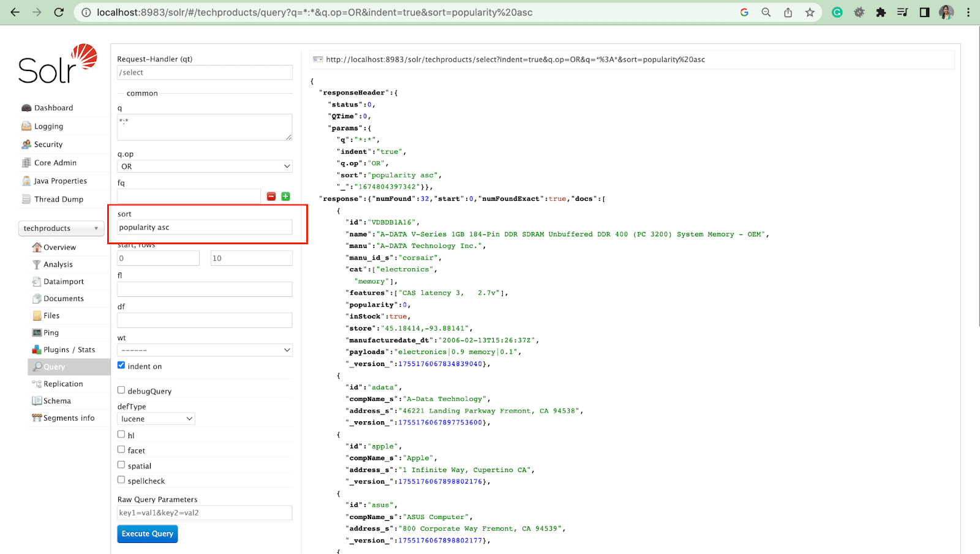
Task: Open Dashboard in the sidebar menu
Action: pos(53,108)
